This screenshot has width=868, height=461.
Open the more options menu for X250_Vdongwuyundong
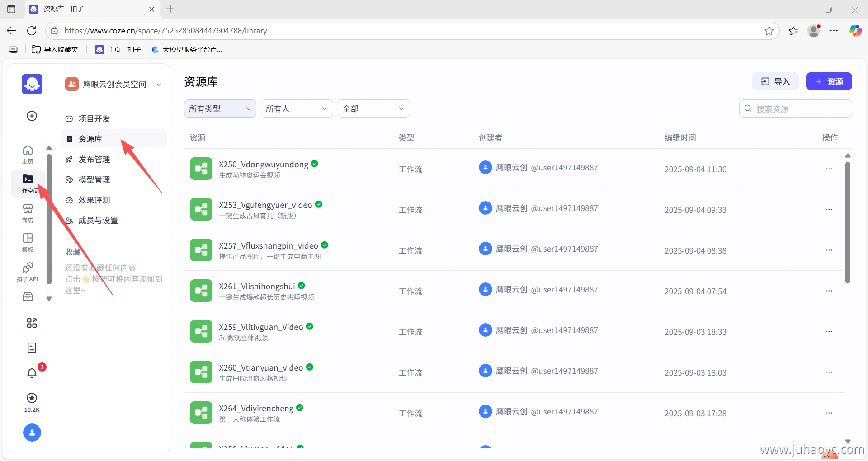[x=829, y=169]
